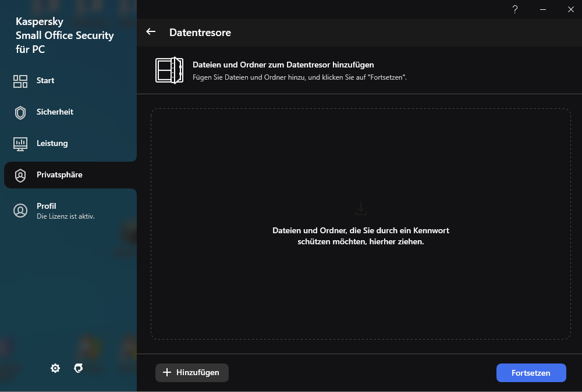Select the Privatsphäre sidebar item
The width and height of the screenshot is (582, 392).
[70, 175]
